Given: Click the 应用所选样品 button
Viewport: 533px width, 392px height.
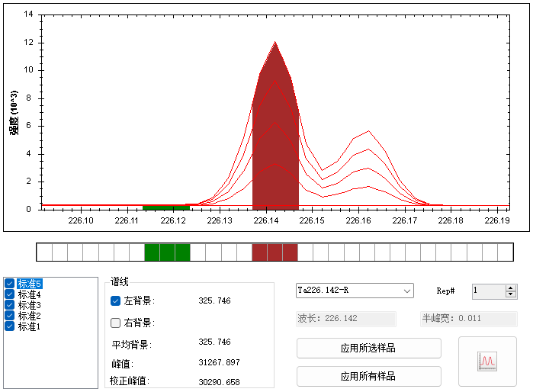Looking at the screenshot, I should click(369, 348).
